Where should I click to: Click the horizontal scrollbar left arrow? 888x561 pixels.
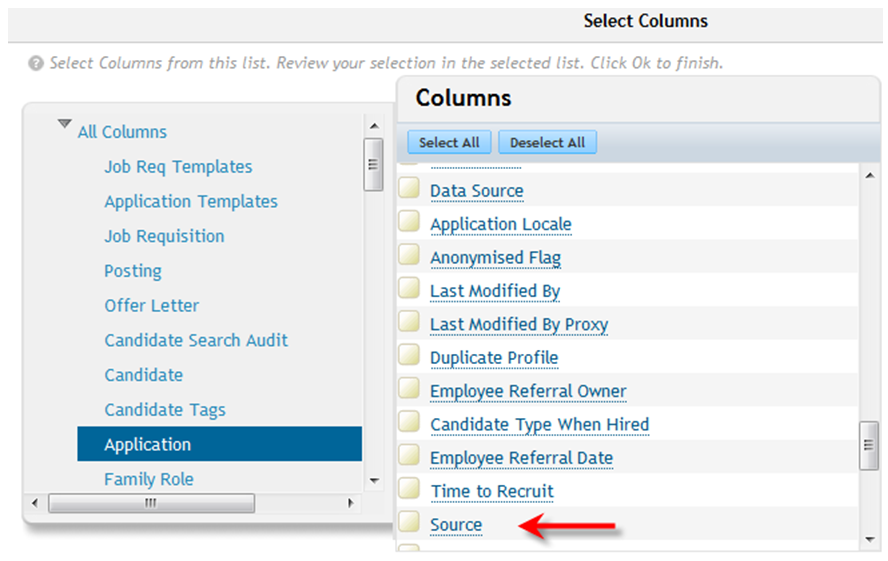pos(36,503)
